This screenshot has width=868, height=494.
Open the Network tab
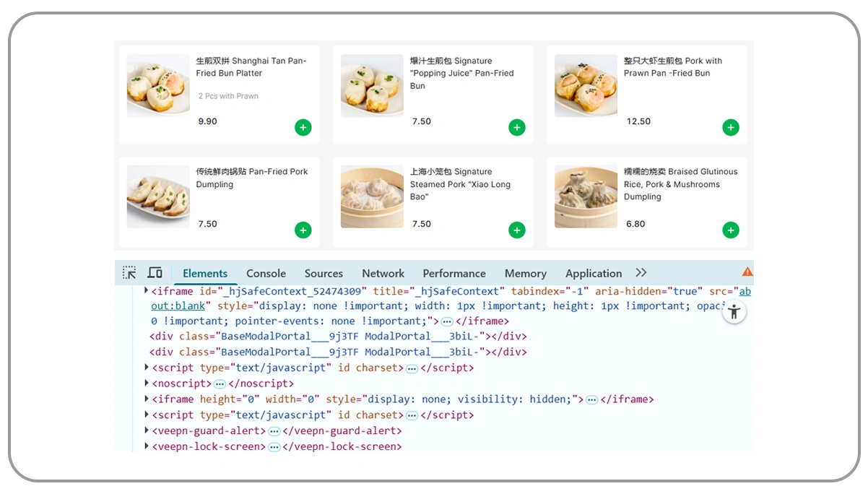pyautogui.click(x=383, y=274)
